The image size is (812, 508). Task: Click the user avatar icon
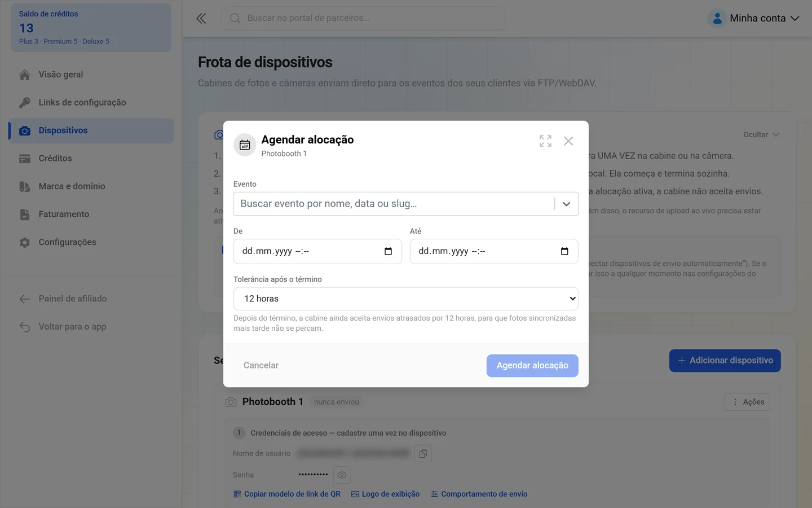717,19
